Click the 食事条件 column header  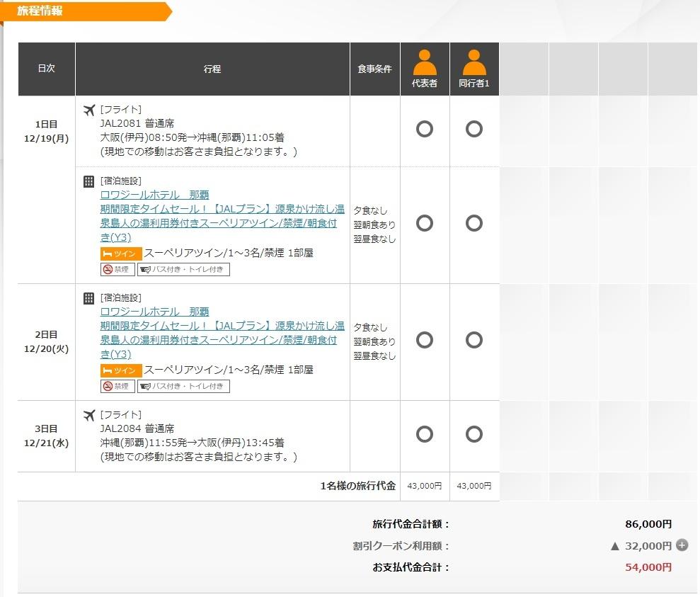coord(375,69)
